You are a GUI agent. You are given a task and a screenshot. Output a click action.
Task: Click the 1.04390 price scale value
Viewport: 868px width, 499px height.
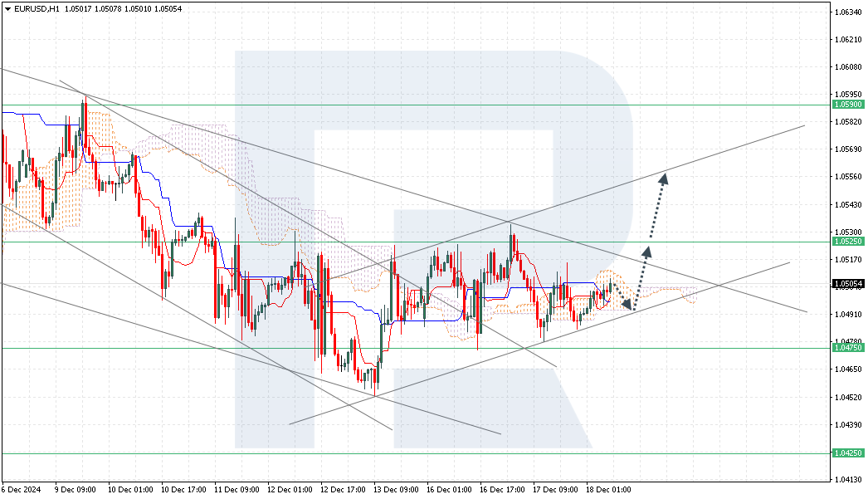pyautogui.click(x=848, y=425)
